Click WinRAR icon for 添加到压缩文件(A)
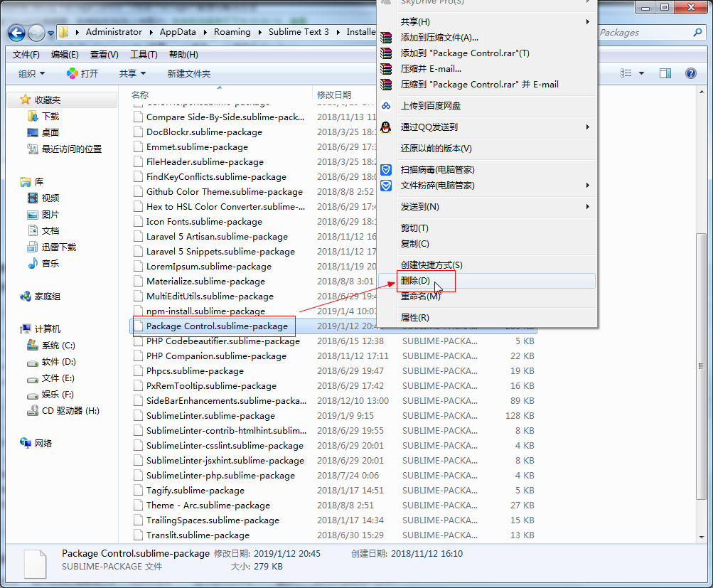 386,37
